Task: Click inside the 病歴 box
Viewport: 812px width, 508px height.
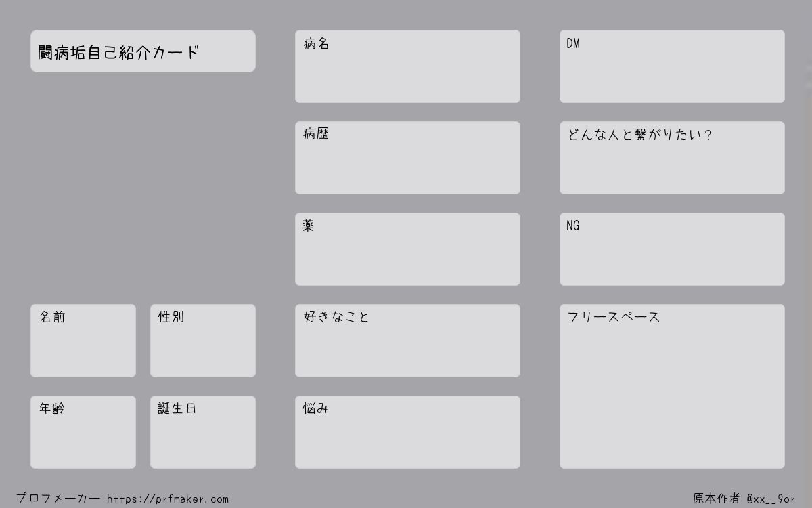Action: click(x=407, y=158)
